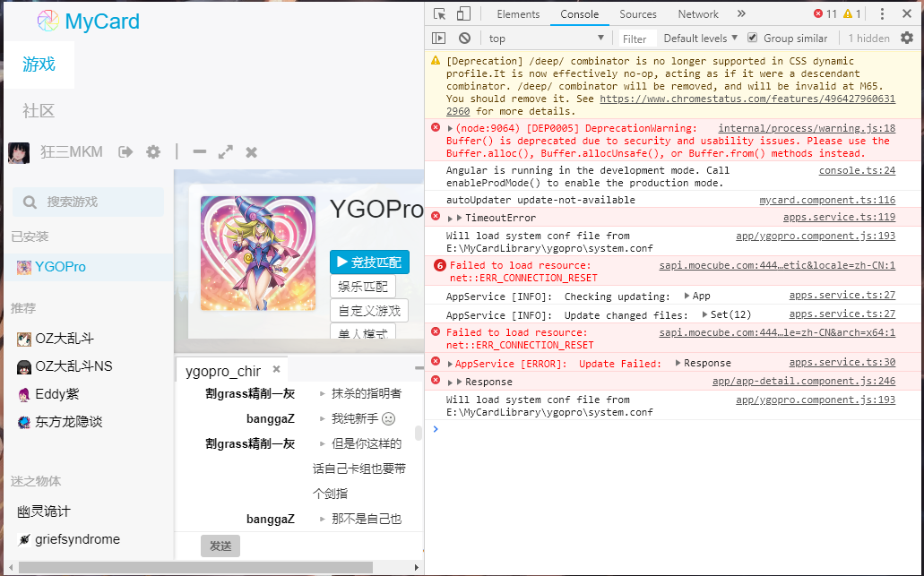Clear the console with the ban icon
924x576 pixels.
tap(465, 39)
